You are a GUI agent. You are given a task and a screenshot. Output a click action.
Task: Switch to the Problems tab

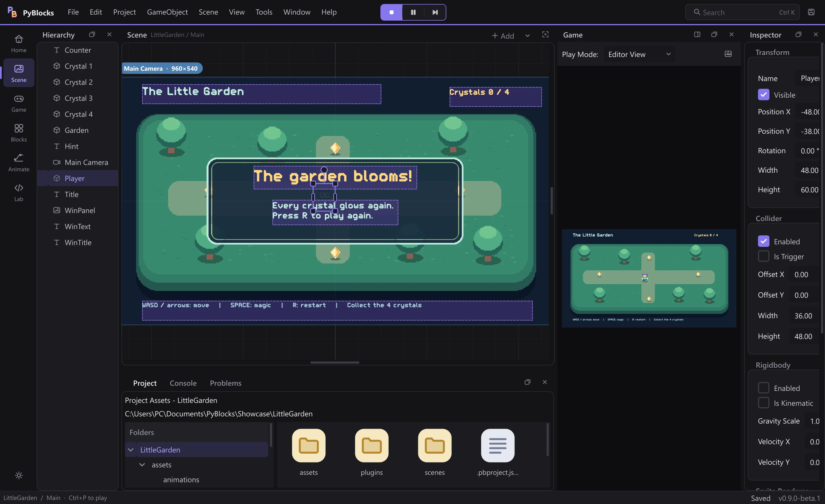[226, 383]
